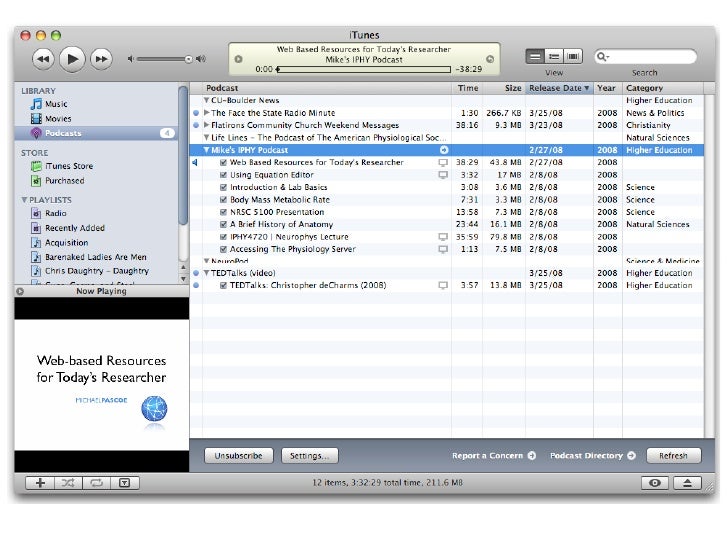Switch to Cover Flow view
Viewport: 728px width, 546px height.
573,57
